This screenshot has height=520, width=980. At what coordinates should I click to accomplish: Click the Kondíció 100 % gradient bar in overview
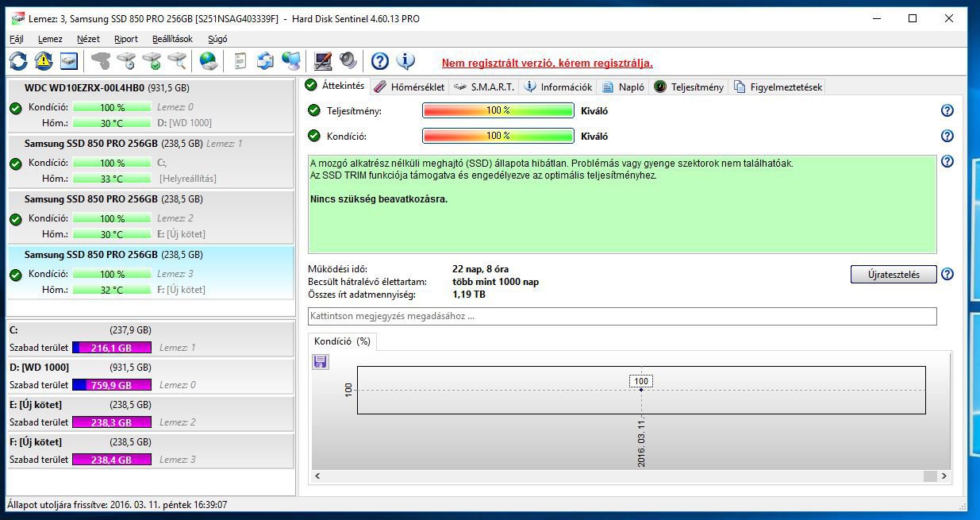(498, 136)
